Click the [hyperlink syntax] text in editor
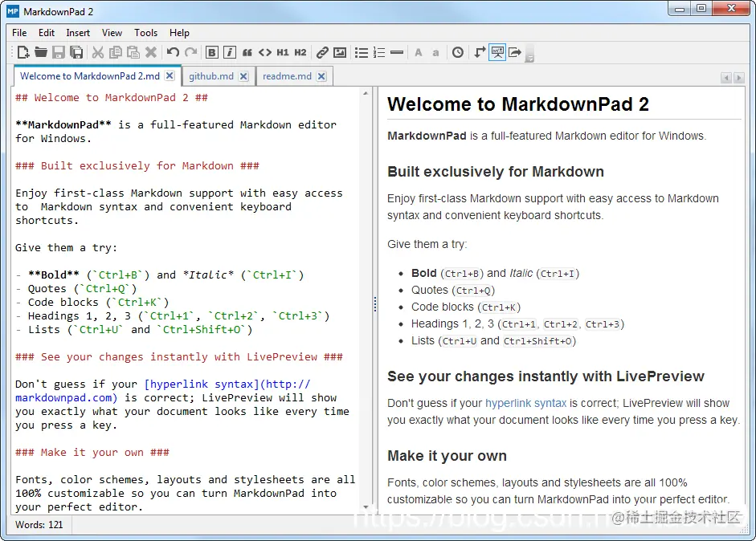Image resolution: width=756 pixels, height=541 pixels. coord(202,384)
